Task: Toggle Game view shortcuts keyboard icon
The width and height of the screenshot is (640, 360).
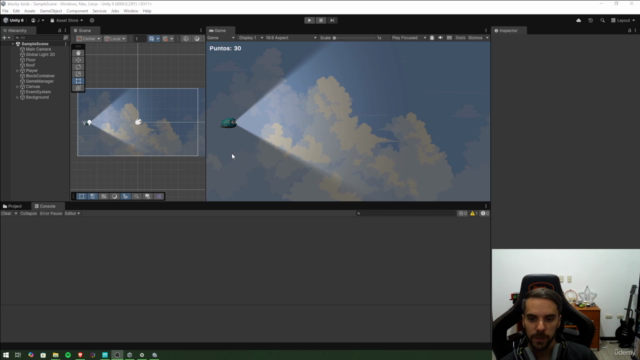Action: 449,38
